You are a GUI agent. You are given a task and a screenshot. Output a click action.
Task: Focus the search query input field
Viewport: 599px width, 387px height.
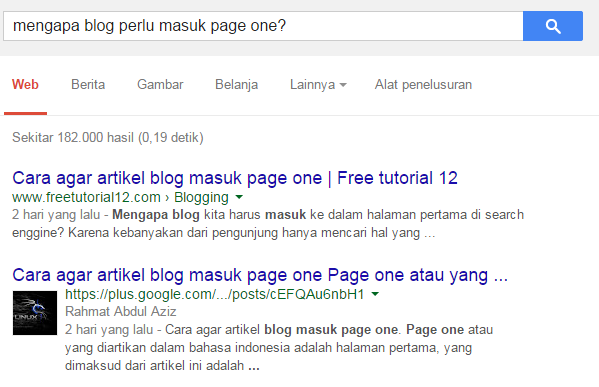pyautogui.click(x=263, y=26)
